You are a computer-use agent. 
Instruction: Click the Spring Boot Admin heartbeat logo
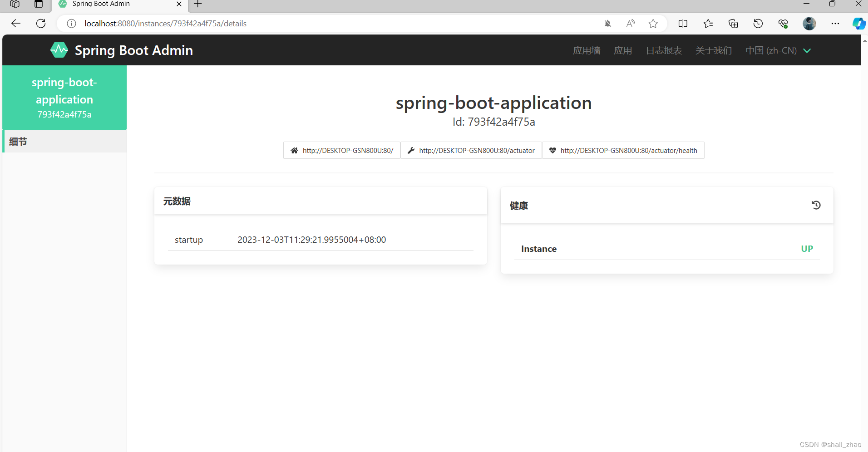click(x=59, y=50)
